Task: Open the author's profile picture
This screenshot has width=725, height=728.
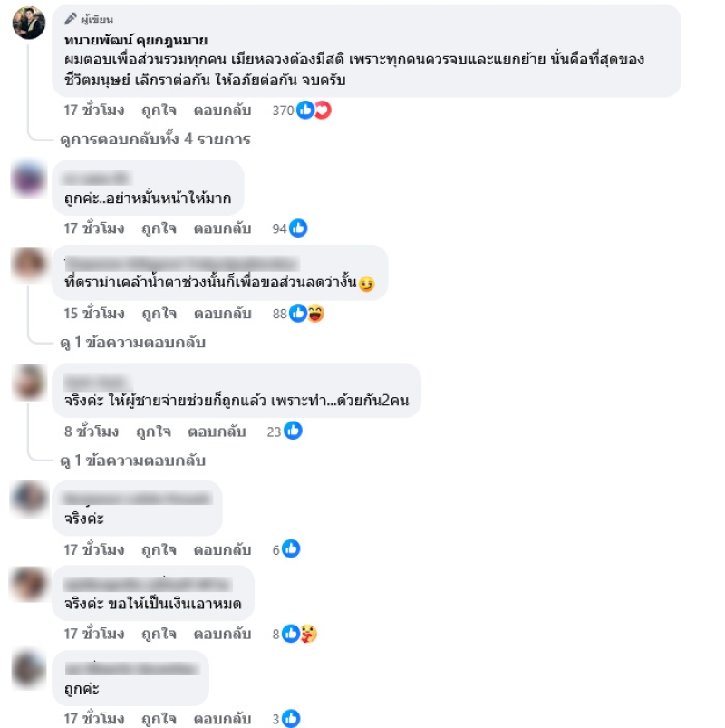Action: [x=29, y=23]
